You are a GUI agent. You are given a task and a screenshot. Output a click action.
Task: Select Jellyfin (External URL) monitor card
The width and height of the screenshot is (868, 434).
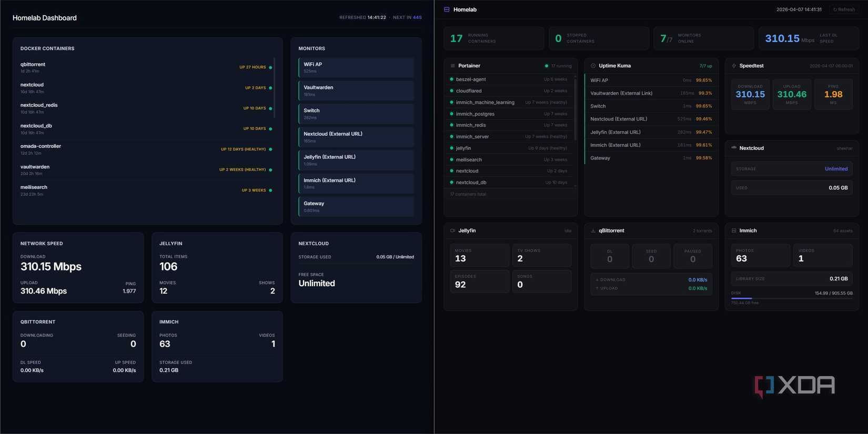(356, 160)
